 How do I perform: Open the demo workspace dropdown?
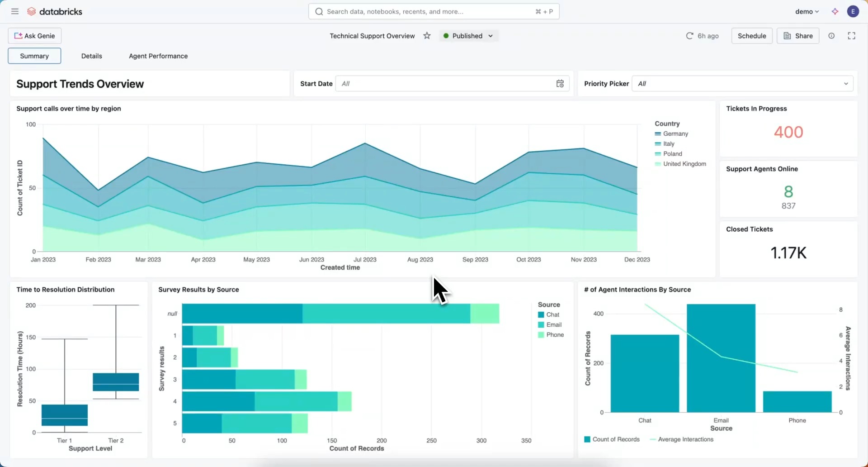(x=807, y=11)
